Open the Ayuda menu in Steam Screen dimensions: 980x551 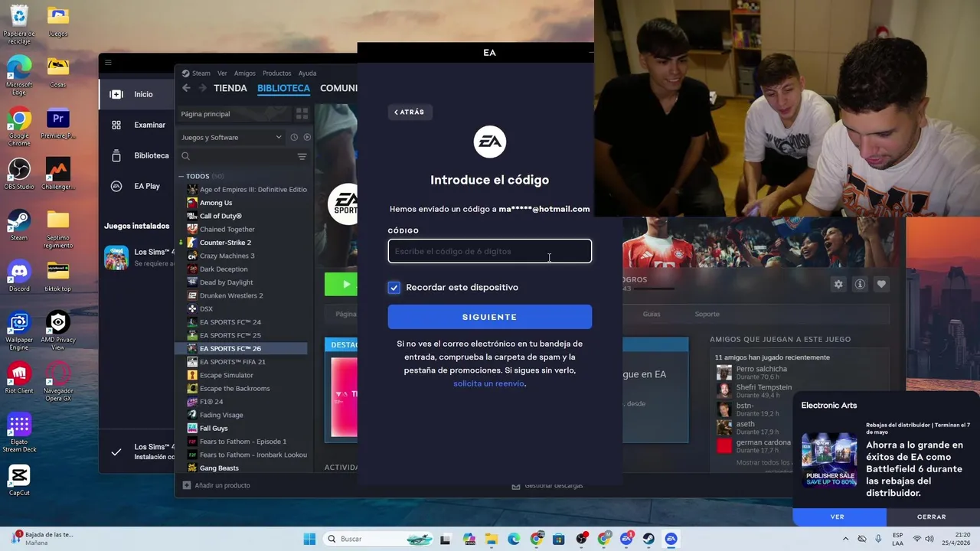[x=307, y=73]
